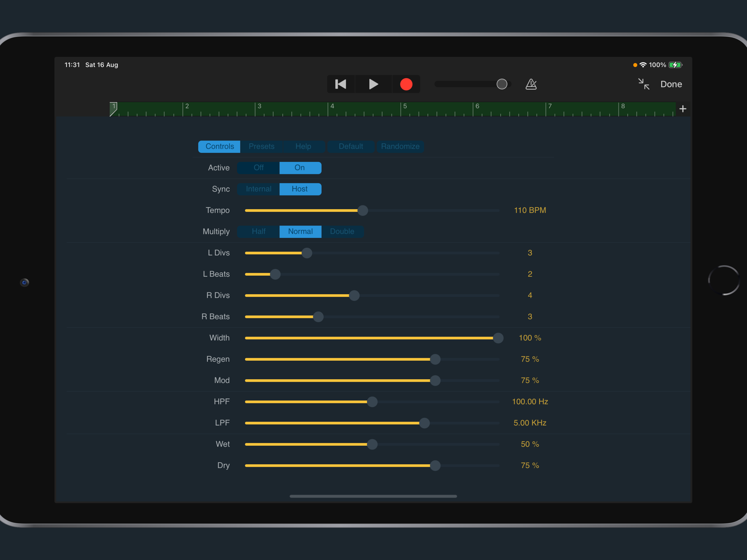Screen dimensions: 747x560
Task: Set Multiply to Normal
Action: coord(300,231)
